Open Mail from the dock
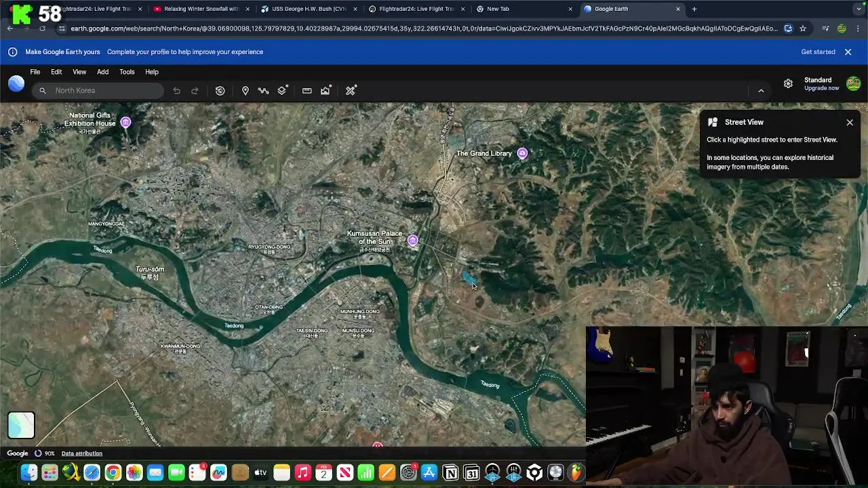This screenshot has width=868, height=488. pos(155,472)
